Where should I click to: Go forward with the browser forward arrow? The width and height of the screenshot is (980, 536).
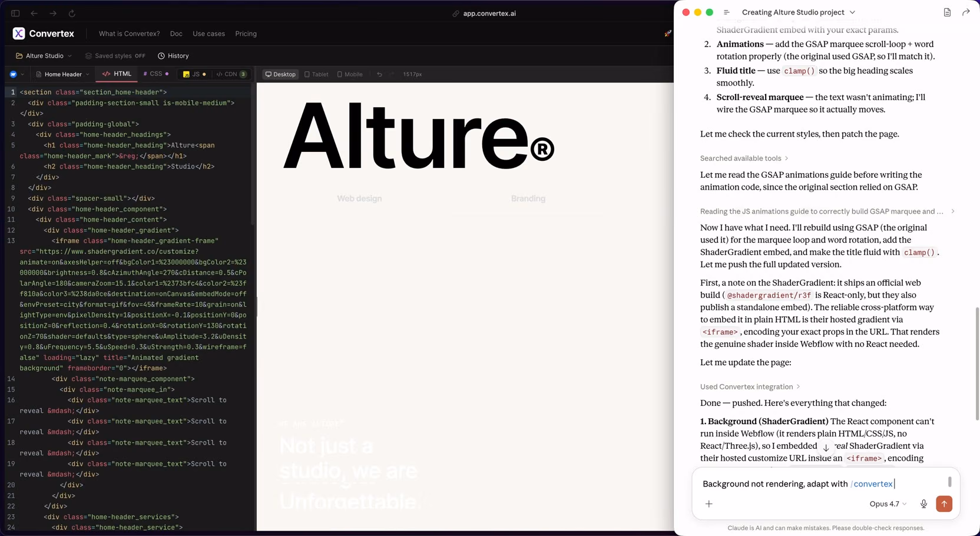click(x=53, y=13)
